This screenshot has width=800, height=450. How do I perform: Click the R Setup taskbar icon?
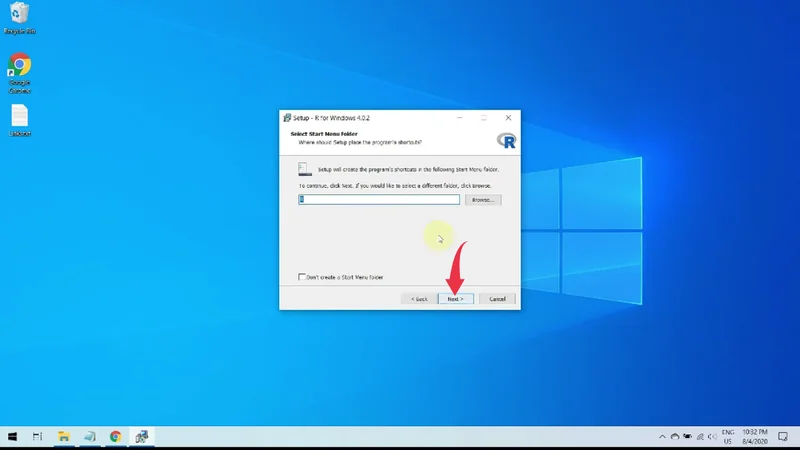[x=142, y=437]
